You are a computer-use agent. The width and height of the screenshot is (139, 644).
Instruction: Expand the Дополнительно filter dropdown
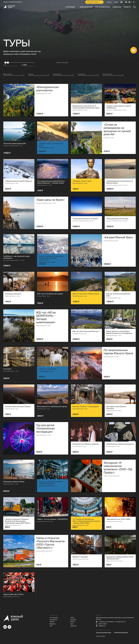(113, 74)
